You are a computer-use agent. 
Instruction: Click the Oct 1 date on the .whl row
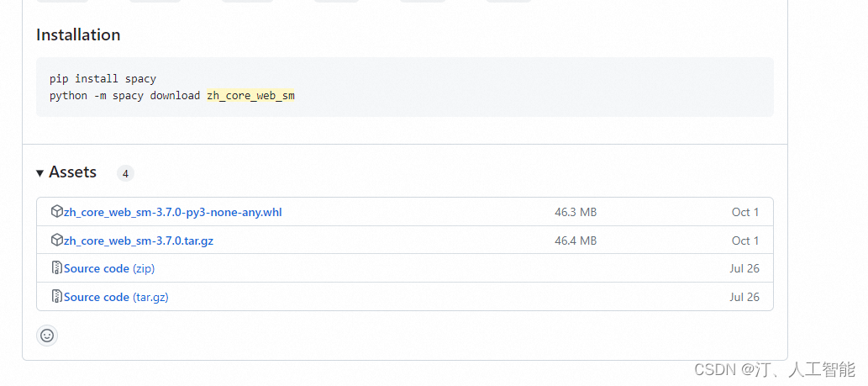[x=745, y=213]
